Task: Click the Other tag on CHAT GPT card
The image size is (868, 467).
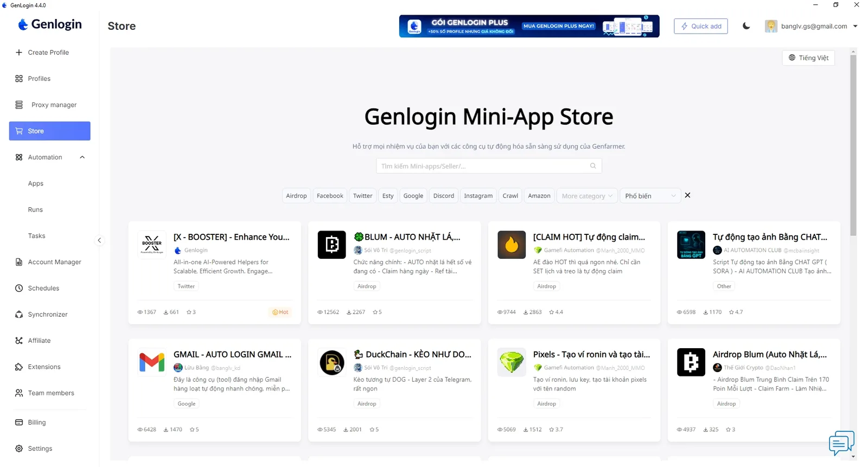Action: coord(724,286)
